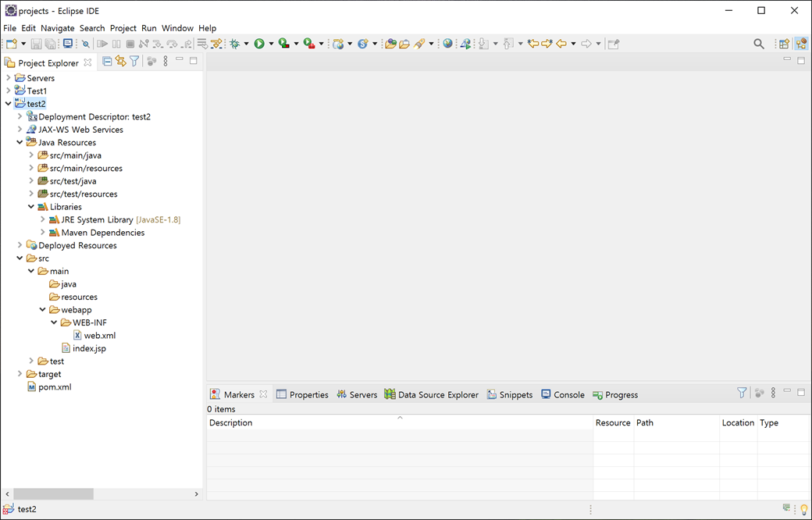This screenshot has width=812, height=520.
Task: Click the green Run button icon
Action: coord(259,44)
